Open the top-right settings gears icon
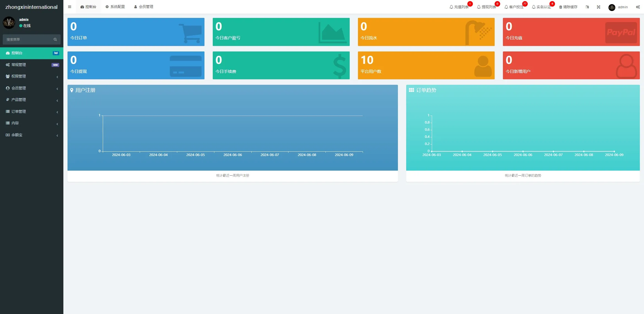This screenshot has height=314, width=644. [638, 7]
